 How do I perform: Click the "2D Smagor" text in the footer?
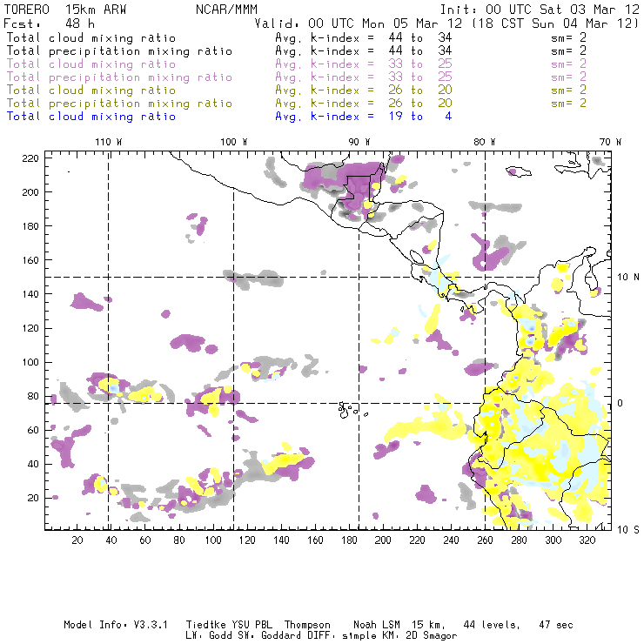pos(432,635)
